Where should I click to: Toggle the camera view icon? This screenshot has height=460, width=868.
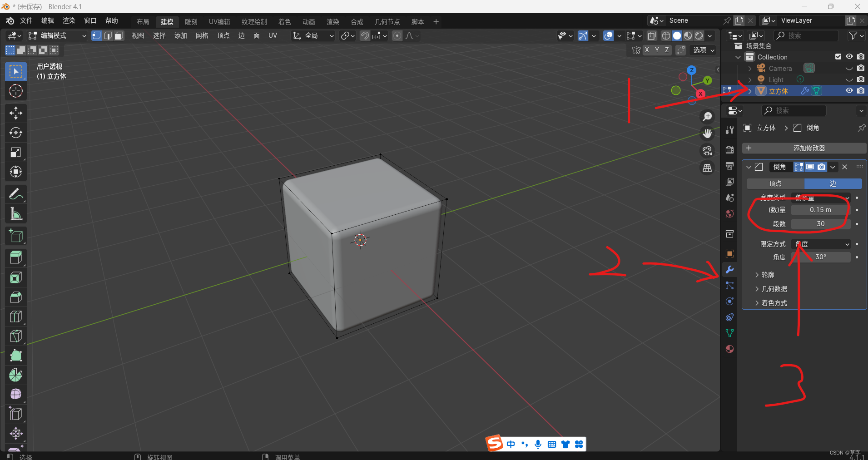point(707,151)
